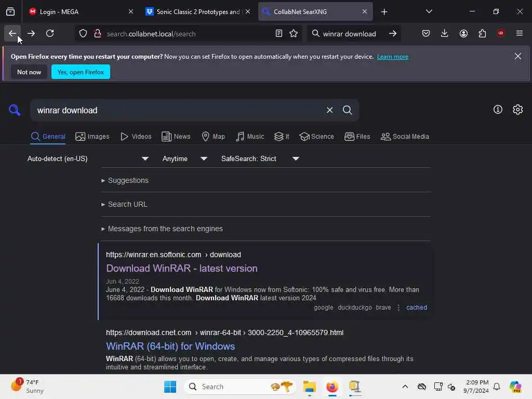The image size is (532, 399).
Task: Reload the current page
Action: tap(50, 33)
